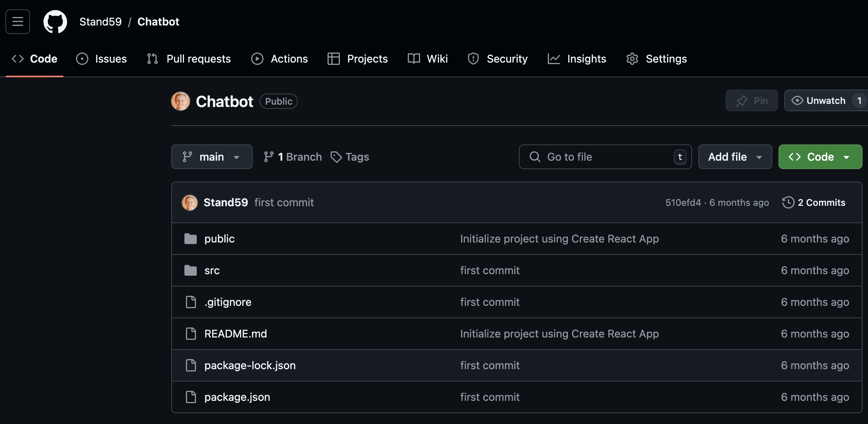Click the branch icon beside 1 Branch
This screenshot has height=424, width=868.
[269, 157]
